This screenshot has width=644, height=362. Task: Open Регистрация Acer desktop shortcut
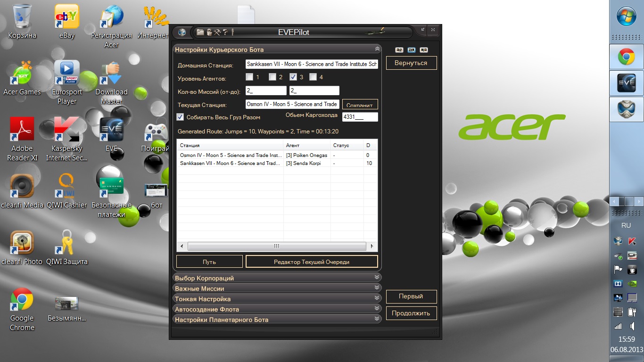(x=111, y=26)
